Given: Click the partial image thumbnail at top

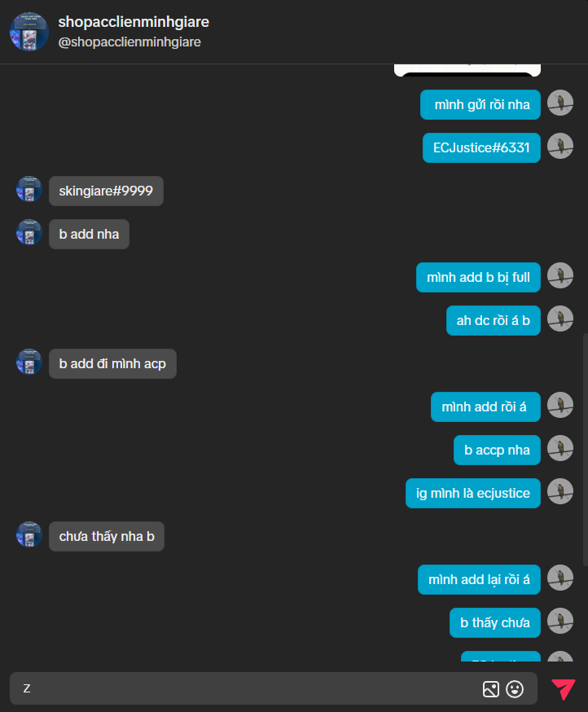Looking at the screenshot, I should [467, 70].
